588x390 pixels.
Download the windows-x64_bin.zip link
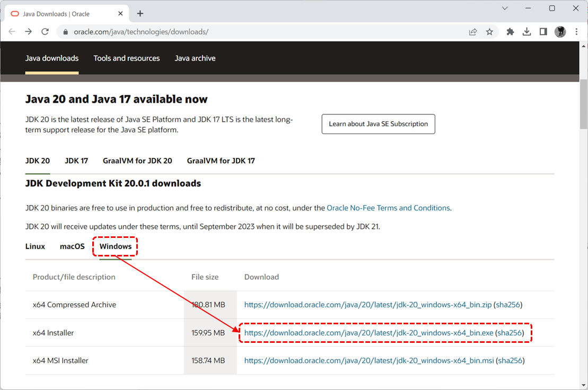point(368,305)
